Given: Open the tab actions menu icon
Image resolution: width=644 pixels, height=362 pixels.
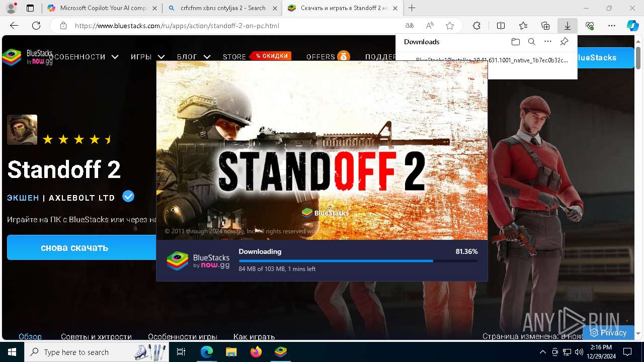Looking at the screenshot, I should pyautogui.click(x=30, y=8).
